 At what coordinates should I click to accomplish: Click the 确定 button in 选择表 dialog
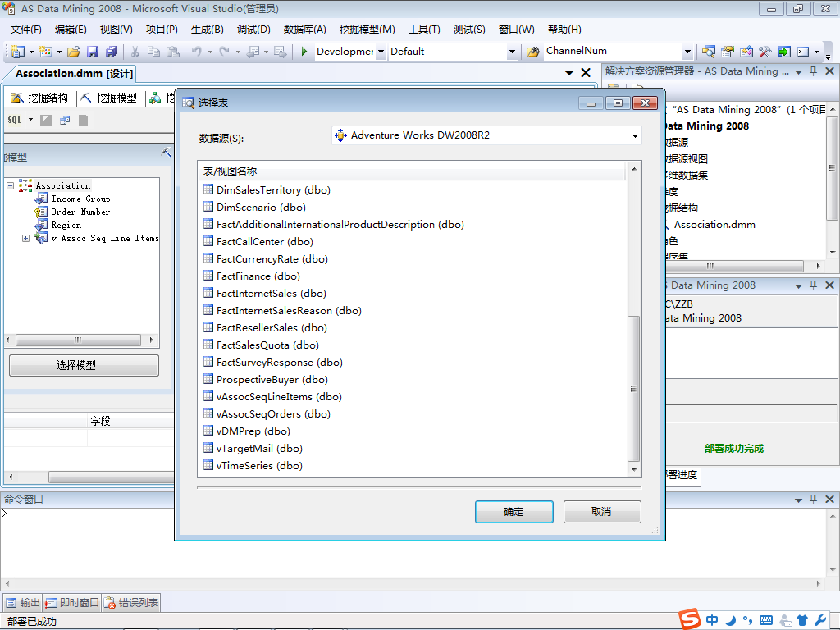click(x=514, y=512)
